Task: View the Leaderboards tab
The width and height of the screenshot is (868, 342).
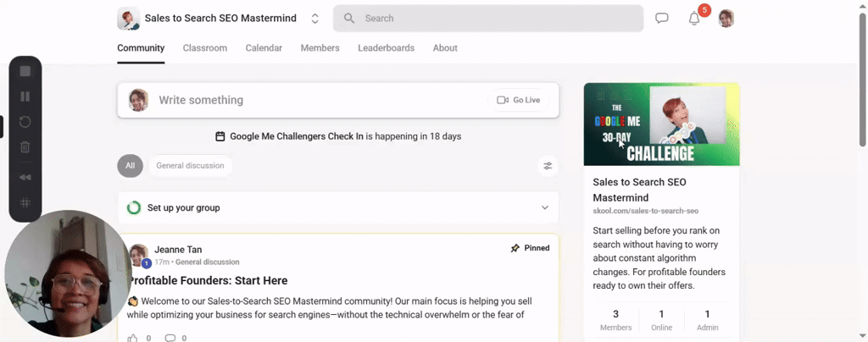Action: (386, 48)
